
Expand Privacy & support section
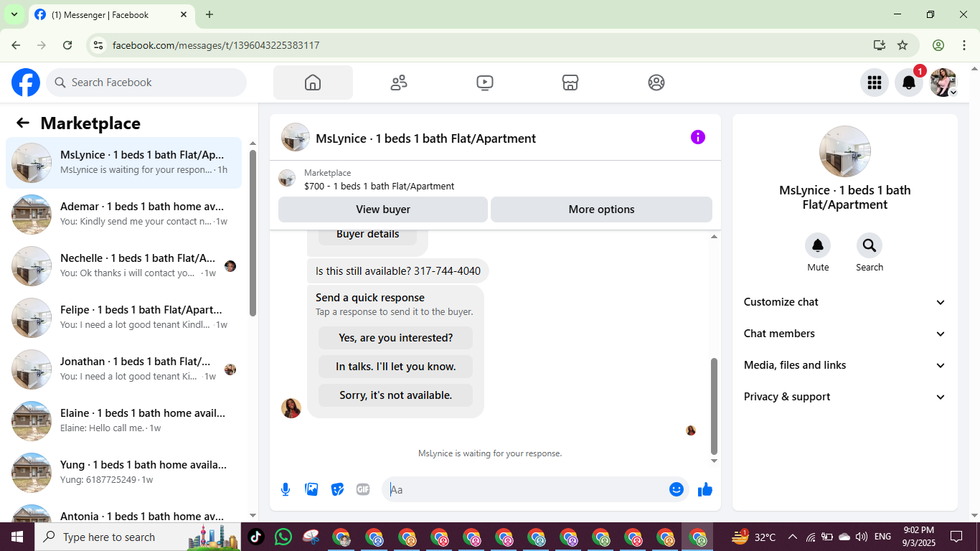(845, 397)
